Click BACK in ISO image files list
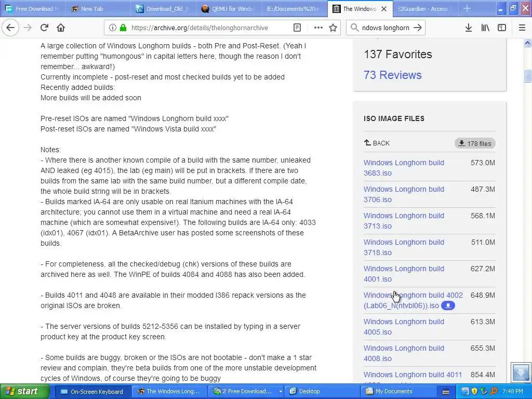This screenshot has width=532, height=399. click(x=377, y=143)
